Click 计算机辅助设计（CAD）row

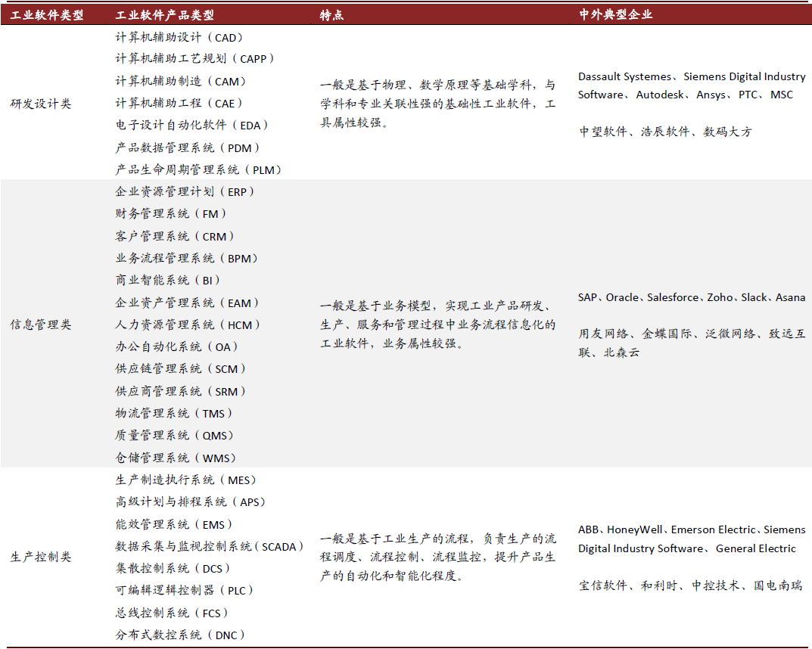179,37
